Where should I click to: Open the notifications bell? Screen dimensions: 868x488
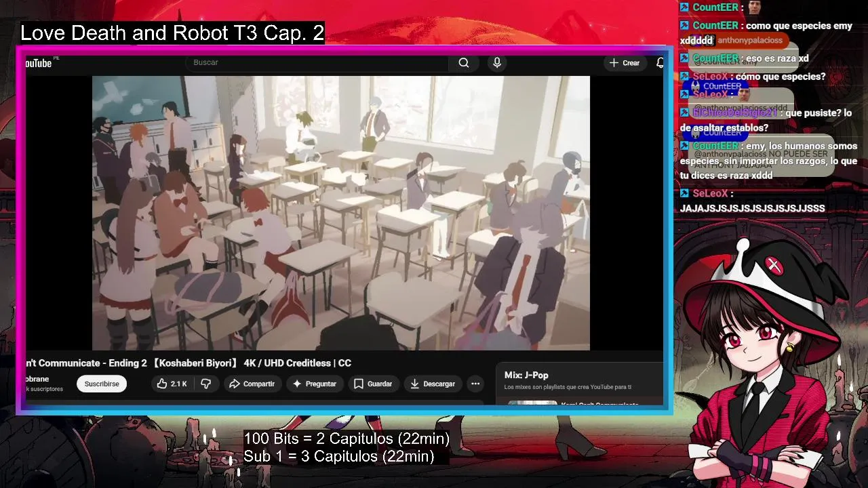pyautogui.click(x=660, y=62)
